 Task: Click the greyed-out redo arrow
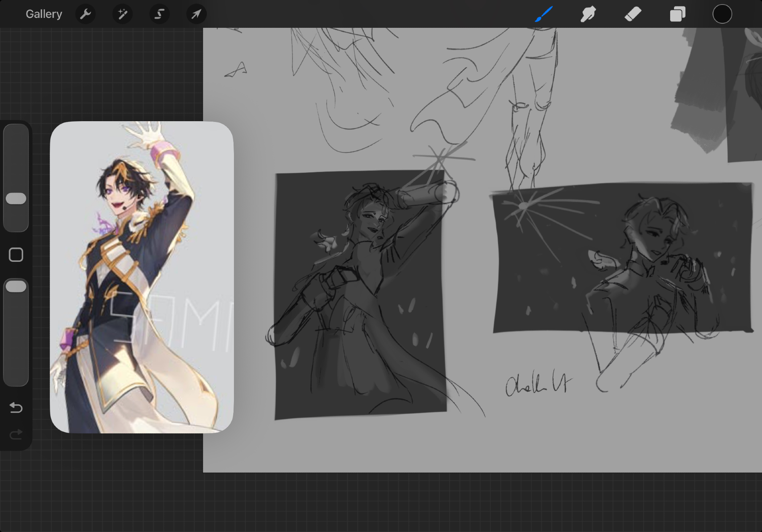tap(16, 434)
